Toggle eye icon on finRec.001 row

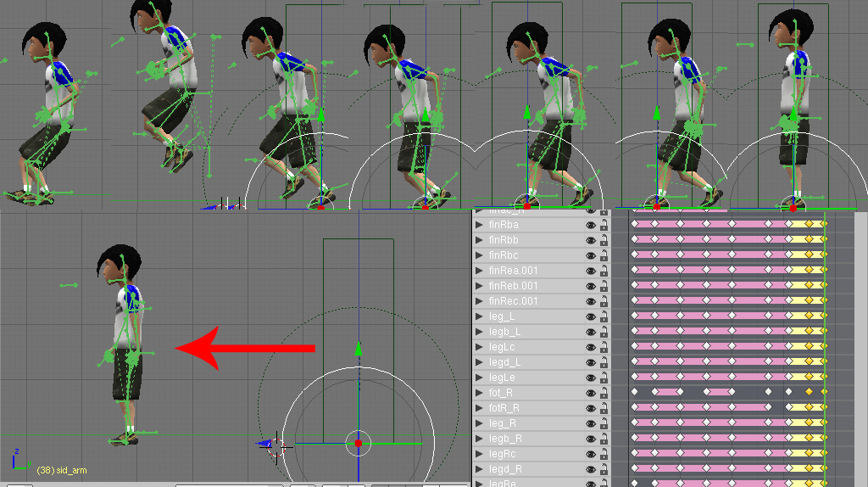tap(591, 301)
